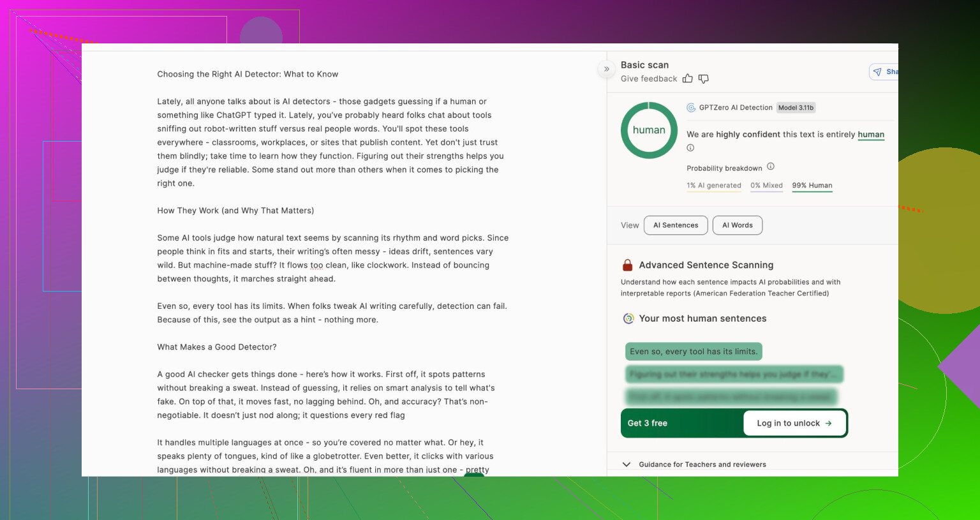This screenshot has height=520, width=980.
Task: Click Log in to unlock
Action: click(x=794, y=423)
